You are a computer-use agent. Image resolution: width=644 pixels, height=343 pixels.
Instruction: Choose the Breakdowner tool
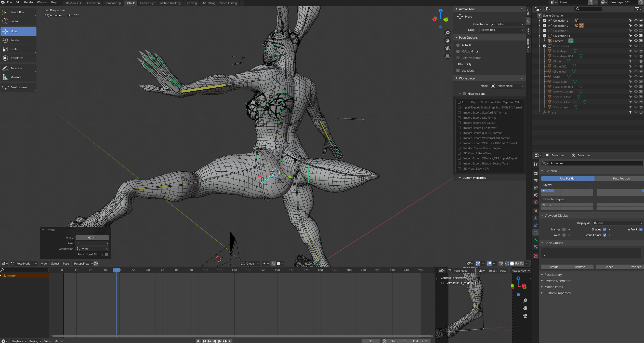coord(19,87)
